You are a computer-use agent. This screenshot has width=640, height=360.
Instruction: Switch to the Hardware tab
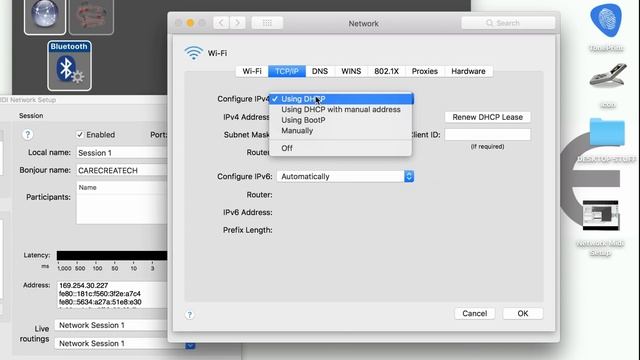coord(468,71)
